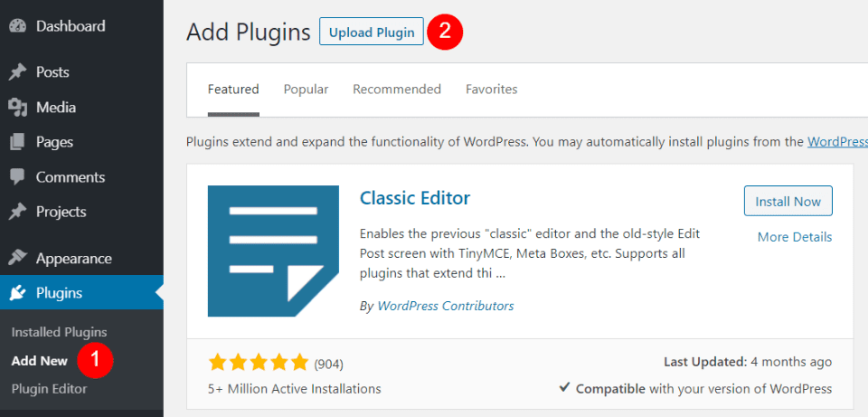Click the Posts pushpin icon
Screen dimensions: 868x417
[18, 72]
